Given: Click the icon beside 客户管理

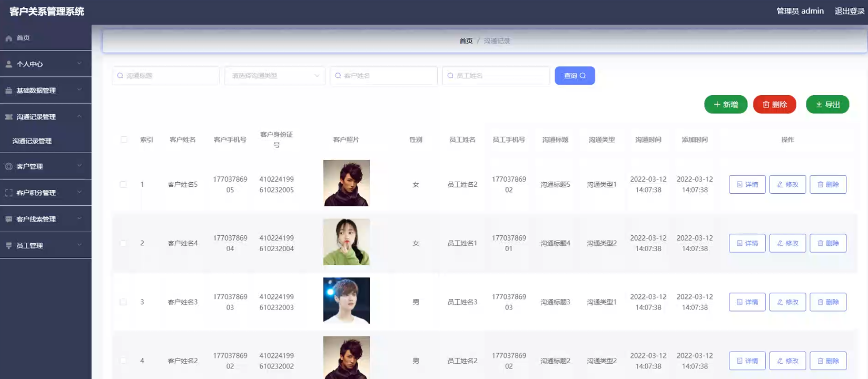Looking at the screenshot, I should (8, 166).
